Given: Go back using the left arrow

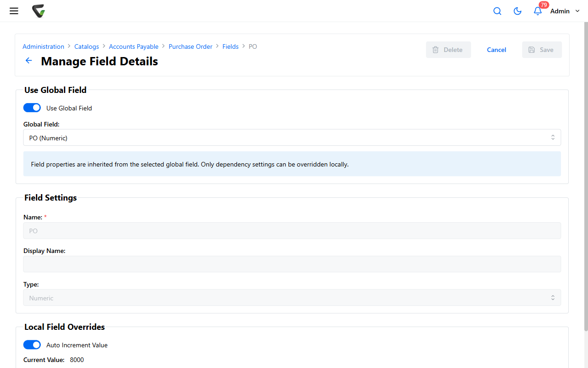Looking at the screenshot, I should (29, 61).
